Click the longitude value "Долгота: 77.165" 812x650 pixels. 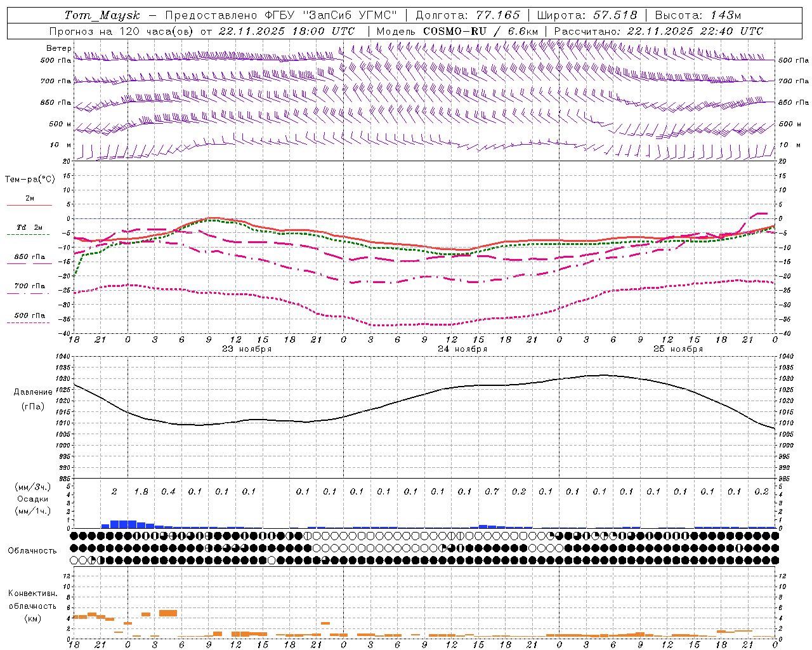(x=468, y=15)
